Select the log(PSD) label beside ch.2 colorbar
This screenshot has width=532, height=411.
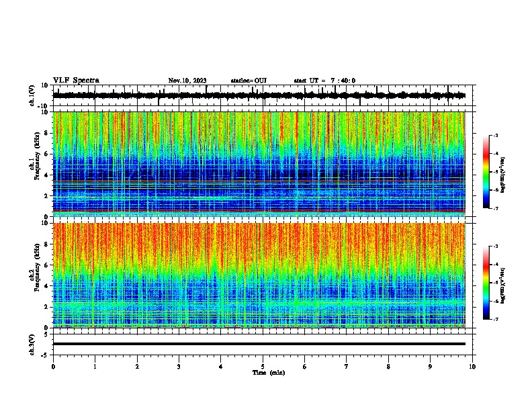[x=502, y=285]
